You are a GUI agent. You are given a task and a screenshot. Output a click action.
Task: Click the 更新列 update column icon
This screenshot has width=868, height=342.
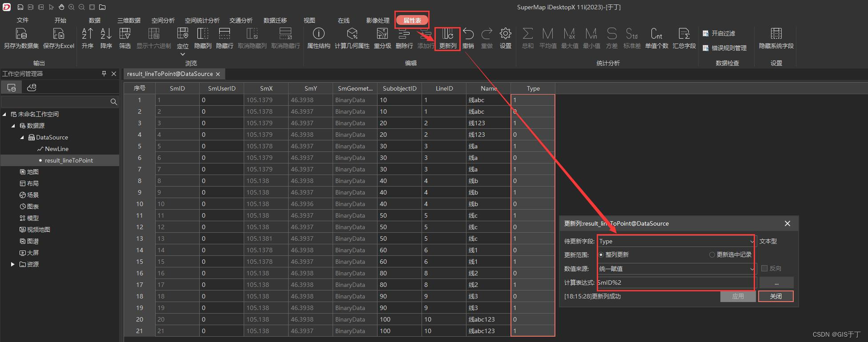[448, 38]
